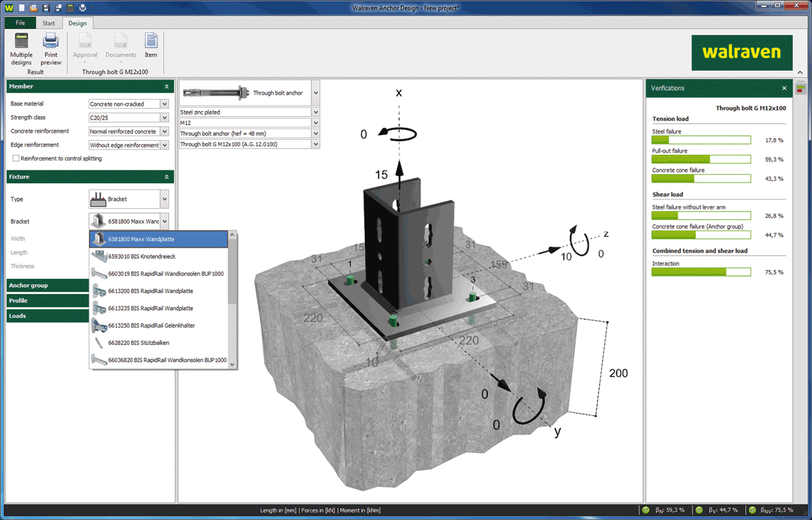Image resolution: width=812 pixels, height=520 pixels.
Task: Select 6581800 Maxx Wandplatte from list
Action: tap(159, 239)
